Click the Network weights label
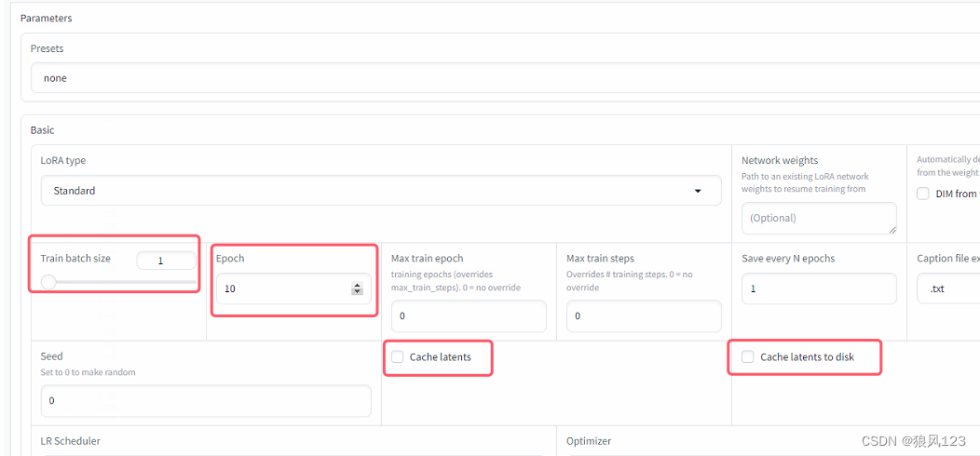Screen dimensions: 980x456 (780, 161)
